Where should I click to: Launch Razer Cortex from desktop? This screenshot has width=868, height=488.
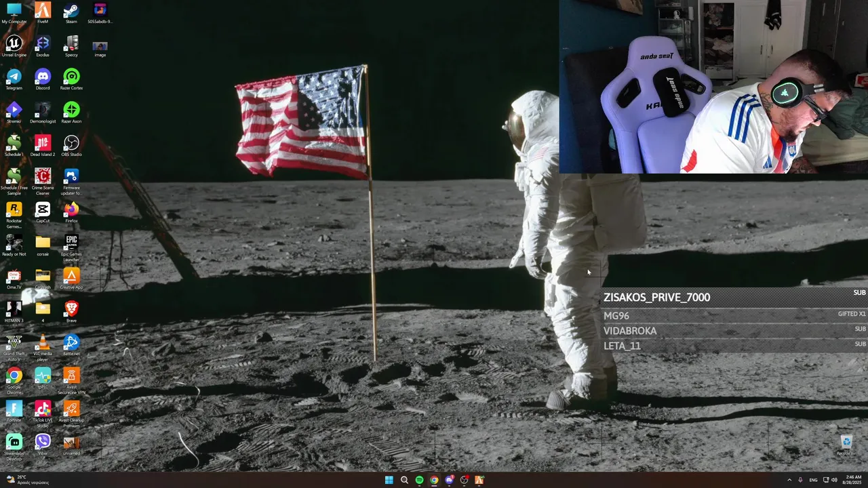pos(71,79)
